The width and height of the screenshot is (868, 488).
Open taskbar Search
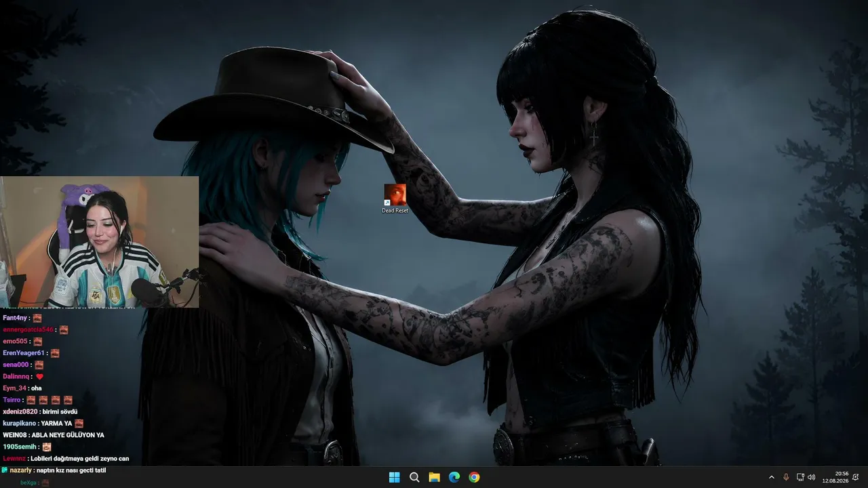click(x=414, y=477)
